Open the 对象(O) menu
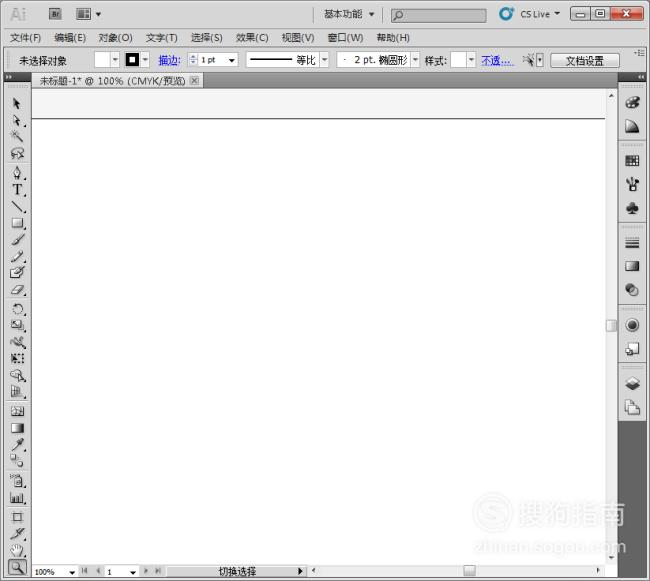The width and height of the screenshot is (650, 581). 115,38
